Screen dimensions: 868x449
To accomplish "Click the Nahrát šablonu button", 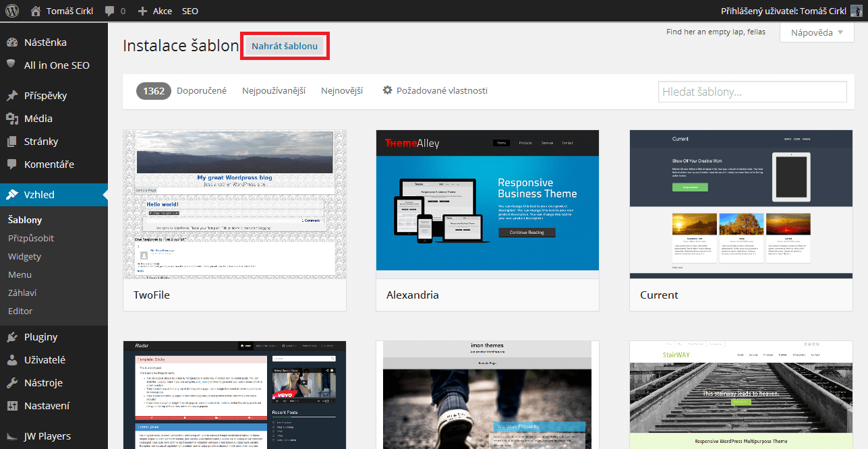I will pos(285,46).
